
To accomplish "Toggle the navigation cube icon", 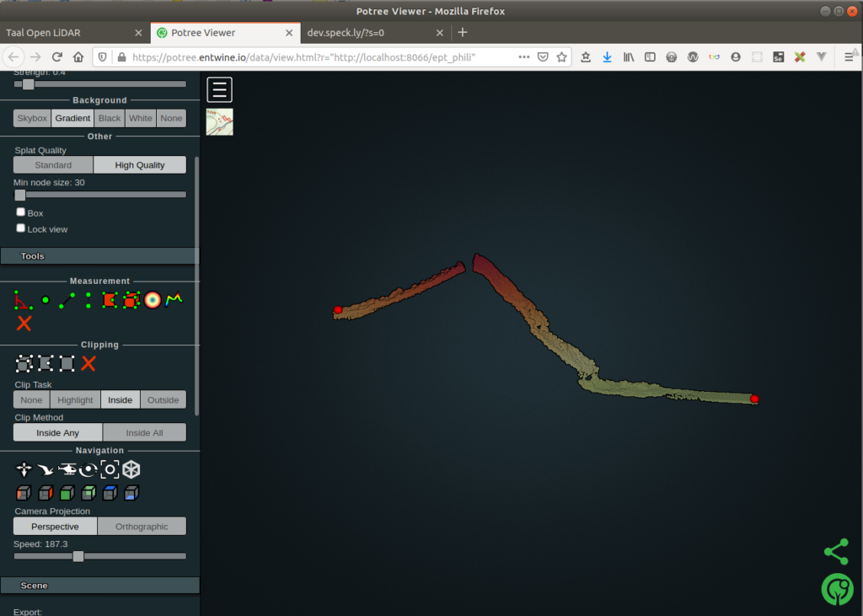I will point(131,469).
